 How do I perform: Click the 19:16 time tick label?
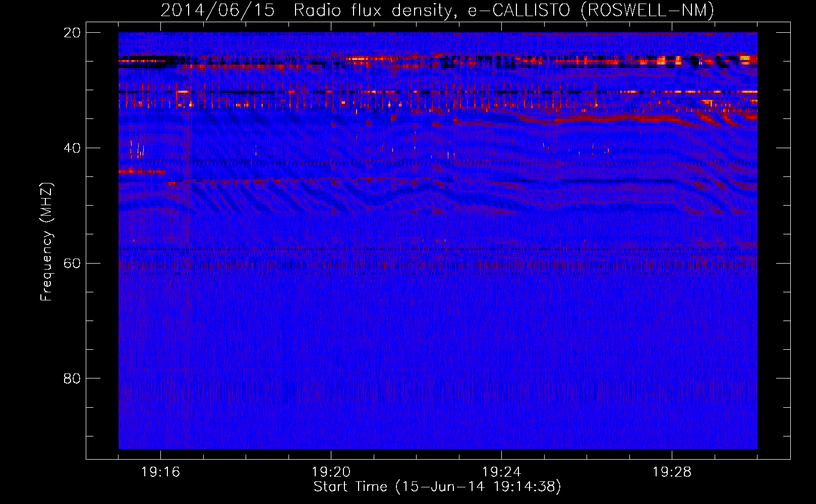(x=161, y=472)
